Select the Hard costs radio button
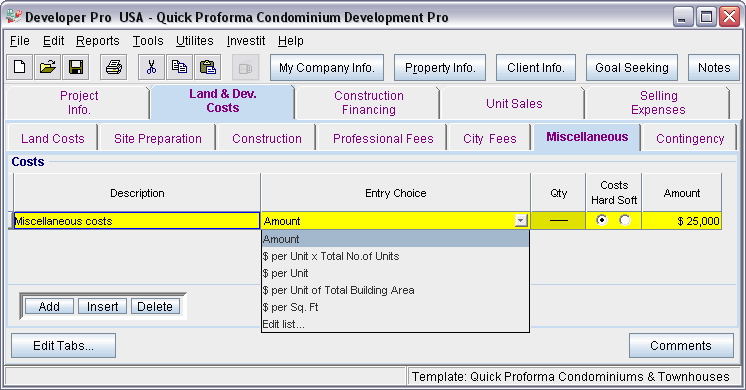The image size is (746, 390). 602,220
